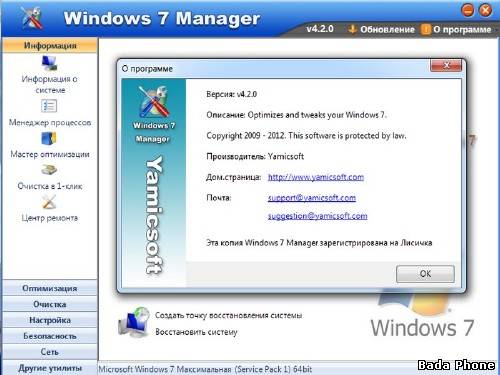Click the support@yamicsoft.com email link

312,198
